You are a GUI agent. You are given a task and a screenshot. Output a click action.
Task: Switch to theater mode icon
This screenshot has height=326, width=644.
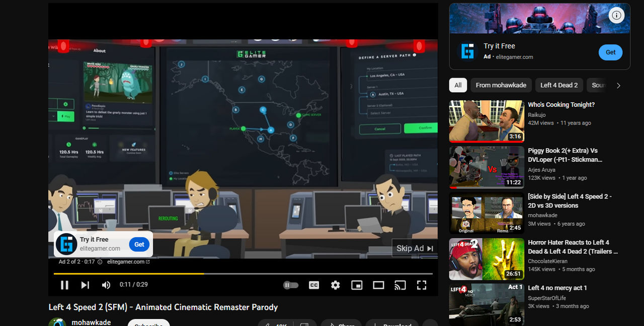378,285
